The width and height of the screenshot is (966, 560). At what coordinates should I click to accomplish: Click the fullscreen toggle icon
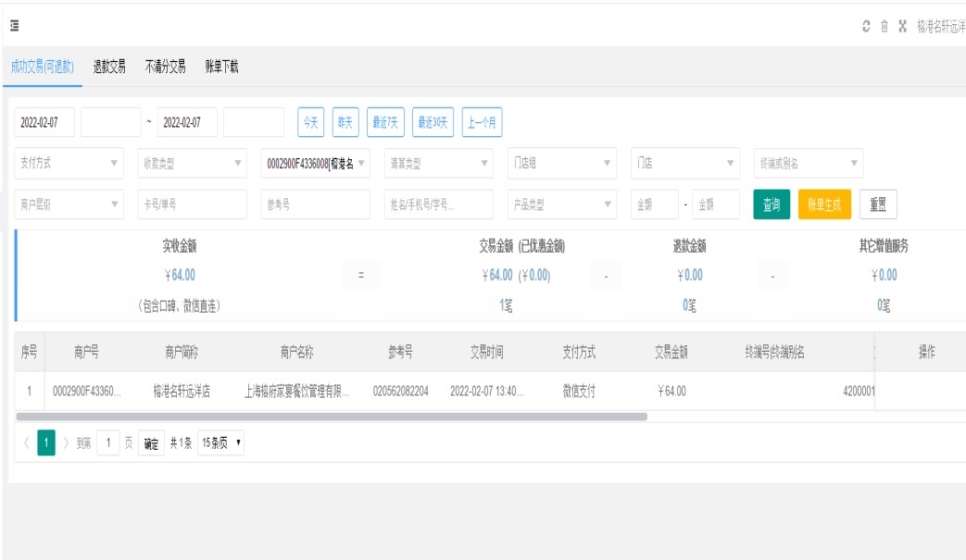[902, 26]
